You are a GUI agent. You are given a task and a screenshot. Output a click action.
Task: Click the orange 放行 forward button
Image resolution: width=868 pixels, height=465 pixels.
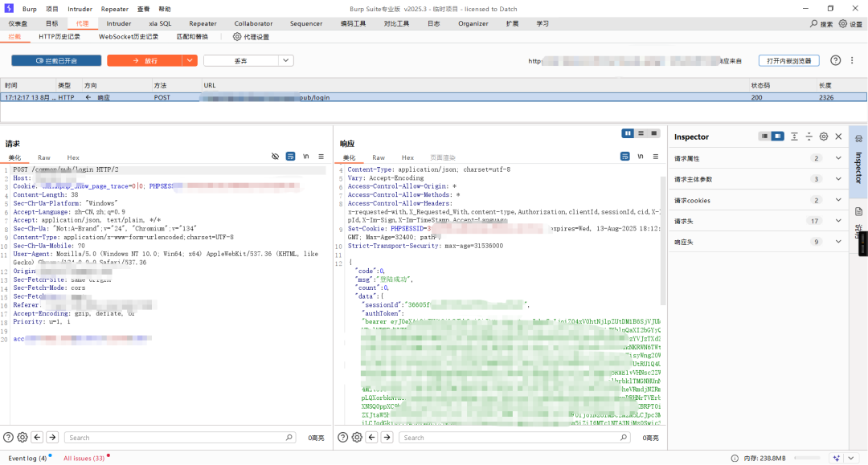[x=145, y=61]
